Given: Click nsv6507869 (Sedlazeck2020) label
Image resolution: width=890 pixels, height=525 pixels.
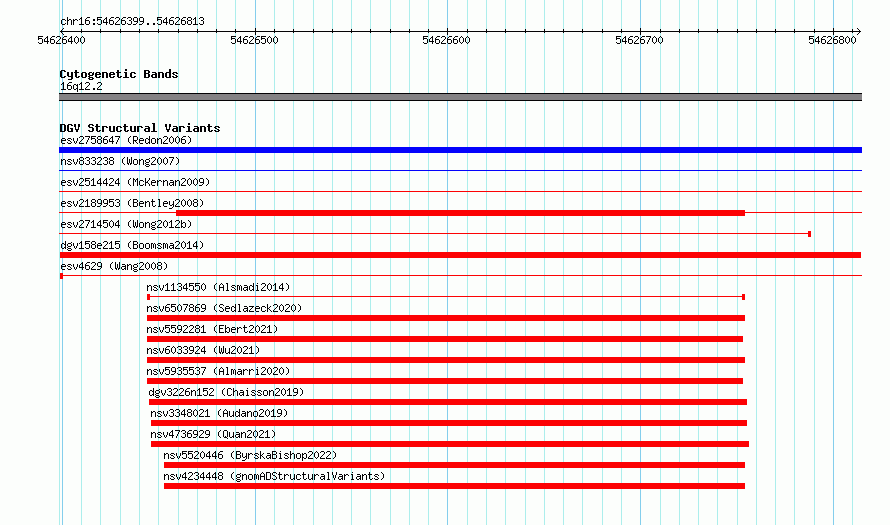Looking at the screenshot, I should [224, 308].
